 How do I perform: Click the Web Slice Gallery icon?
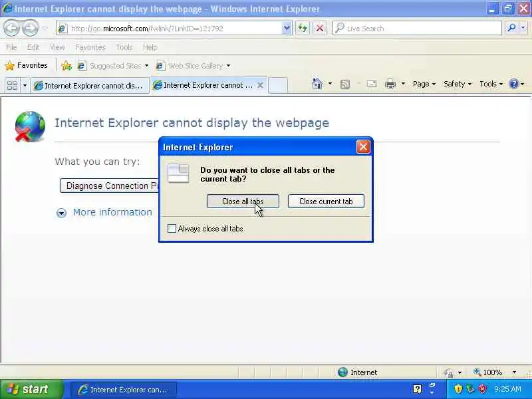pyautogui.click(x=160, y=65)
